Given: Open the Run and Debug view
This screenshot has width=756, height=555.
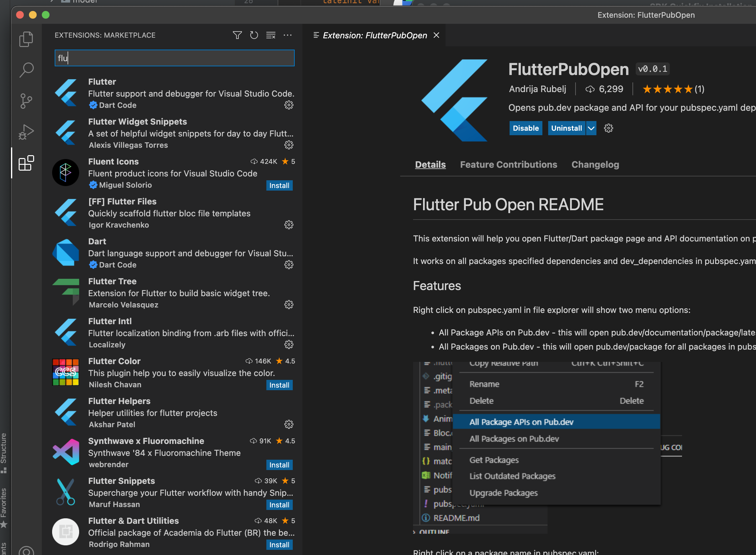Looking at the screenshot, I should (26, 132).
